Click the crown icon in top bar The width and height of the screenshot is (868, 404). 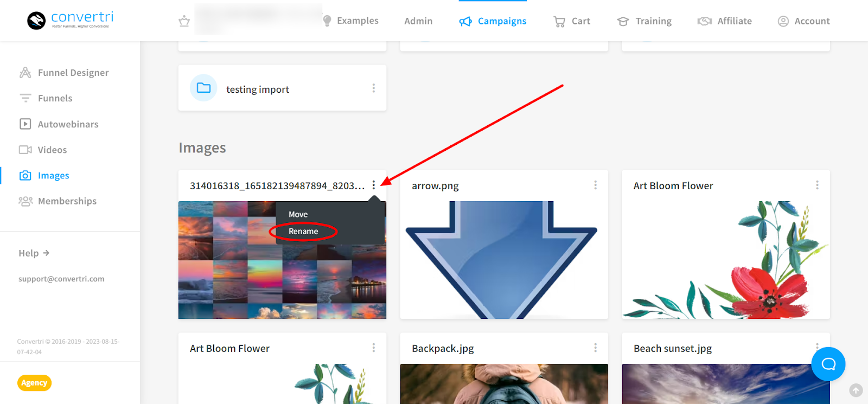pyautogui.click(x=184, y=21)
